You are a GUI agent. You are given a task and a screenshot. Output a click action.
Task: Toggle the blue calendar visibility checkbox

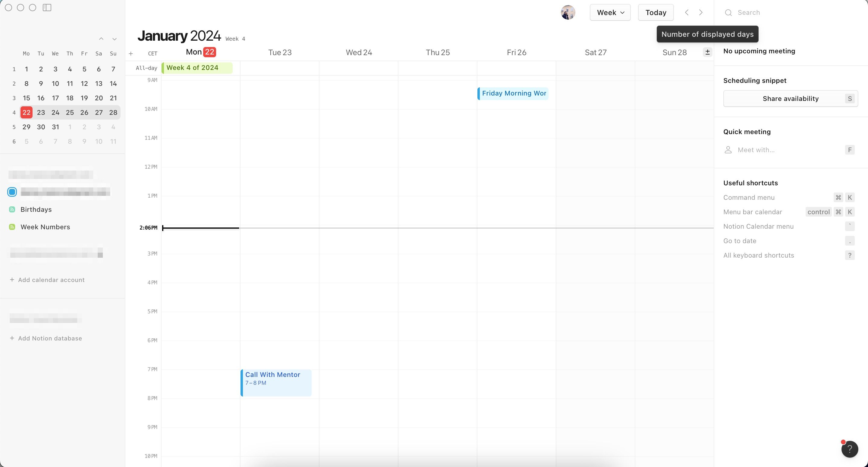tap(12, 192)
